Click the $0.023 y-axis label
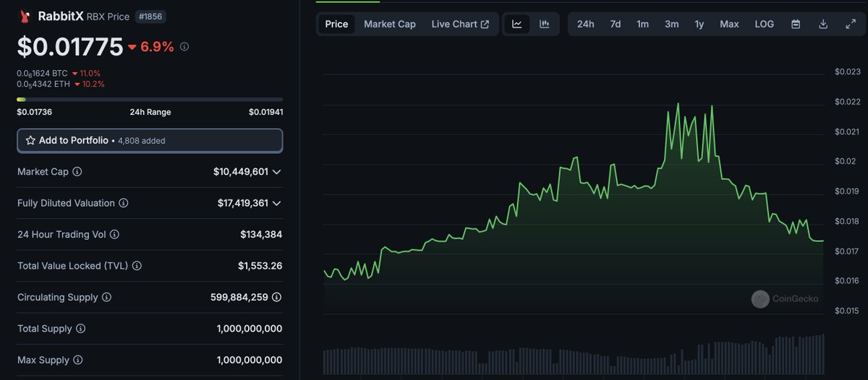868x380 pixels. point(848,72)
